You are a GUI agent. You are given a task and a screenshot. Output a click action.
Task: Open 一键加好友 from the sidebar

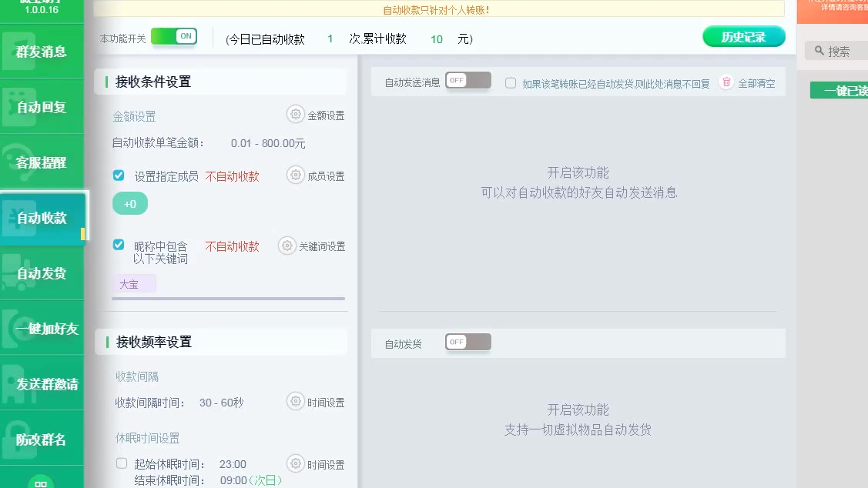pos(42,329)
